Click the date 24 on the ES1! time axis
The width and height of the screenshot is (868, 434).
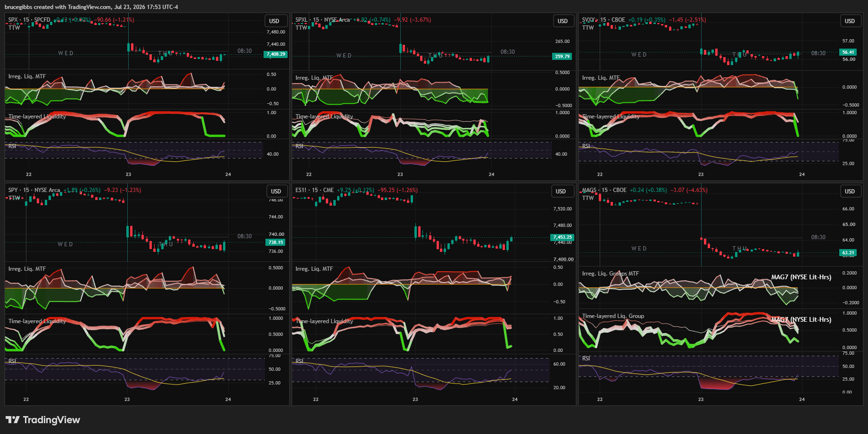click(x=515, y=400)
